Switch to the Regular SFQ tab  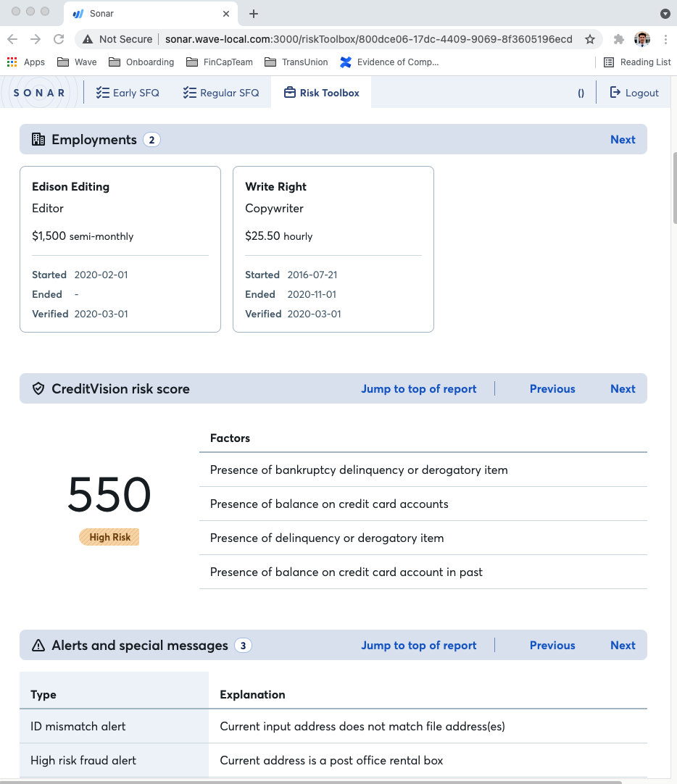tap(221, 93)
